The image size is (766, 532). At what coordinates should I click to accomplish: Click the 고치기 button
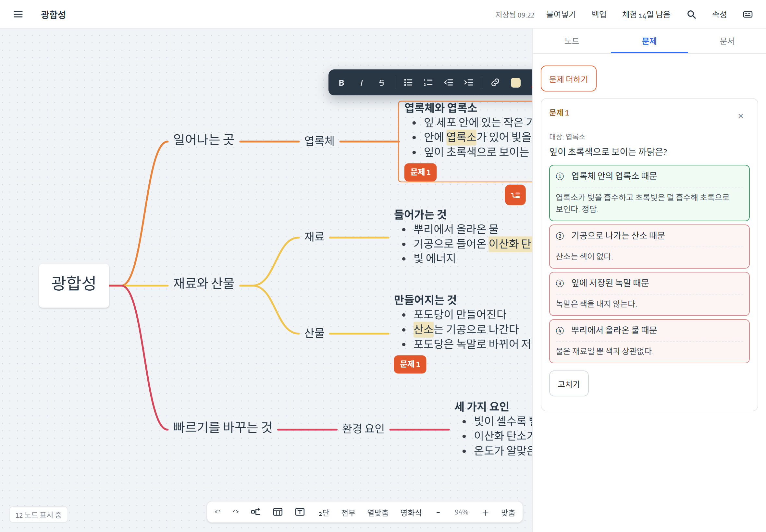click(x=569, y=384)
